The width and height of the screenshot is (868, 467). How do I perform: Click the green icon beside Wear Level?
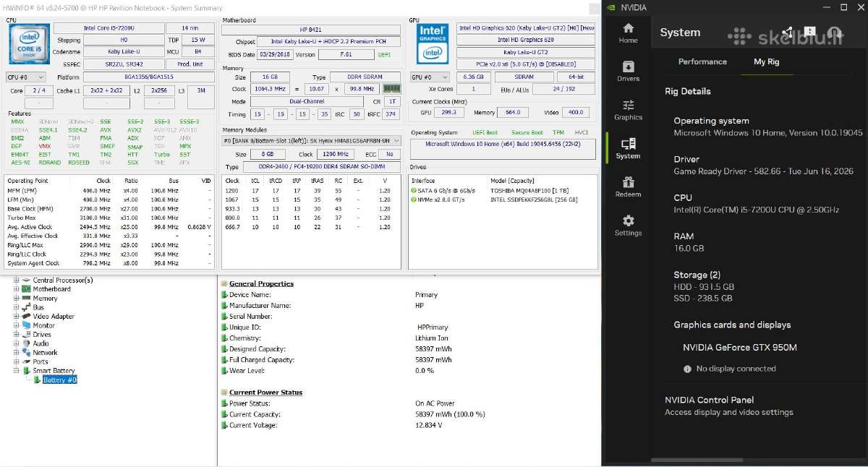click(x=224, y=371)
